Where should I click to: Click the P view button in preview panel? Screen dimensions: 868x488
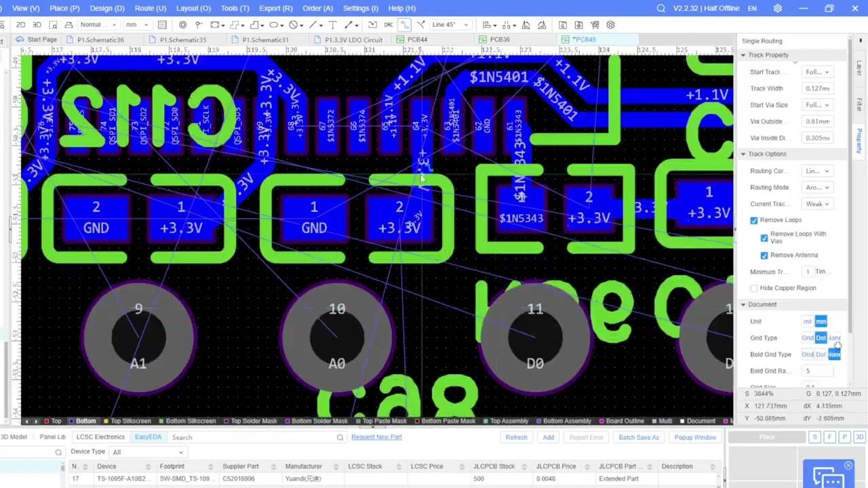pyautogui.click(x=844, y=437)
